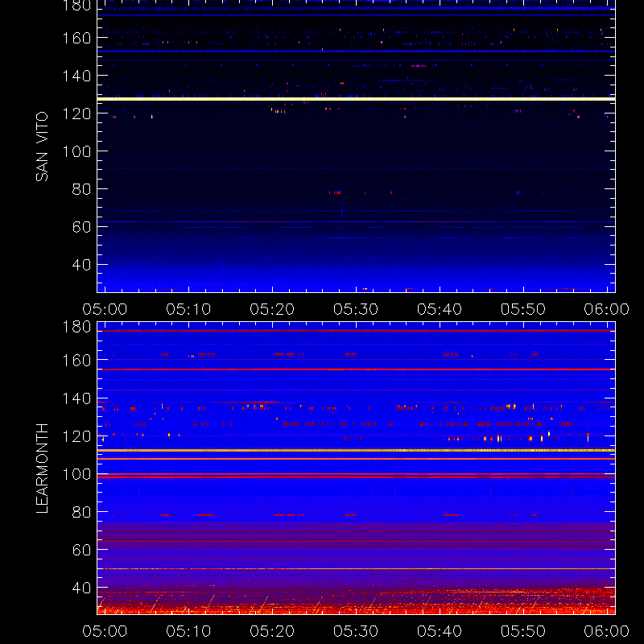Image resolution: width=644 pixels, height=644 pixels.
Task: Choose 05:10 under the LEARMONTH plot
Action: (x=188, y=631)
